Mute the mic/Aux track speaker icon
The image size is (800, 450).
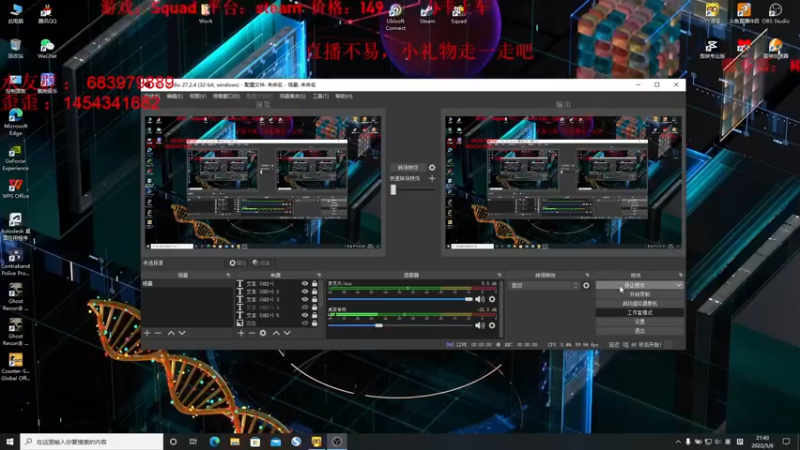480,299
